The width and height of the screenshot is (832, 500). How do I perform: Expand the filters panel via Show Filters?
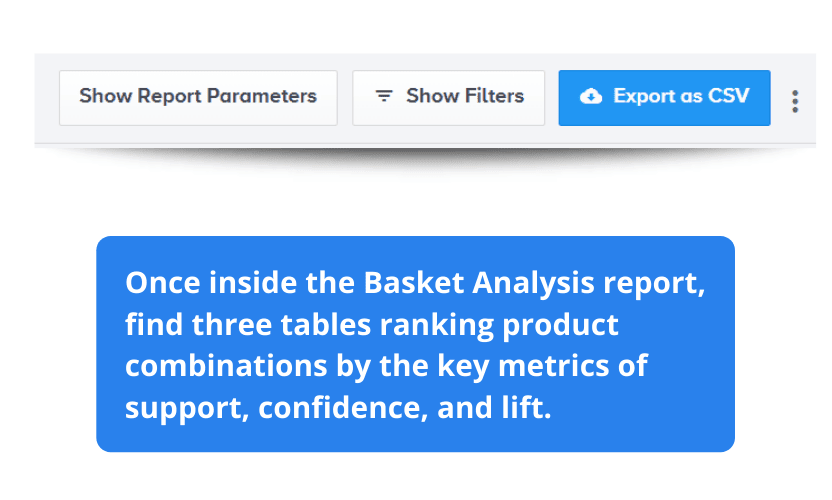click(448, 98)
